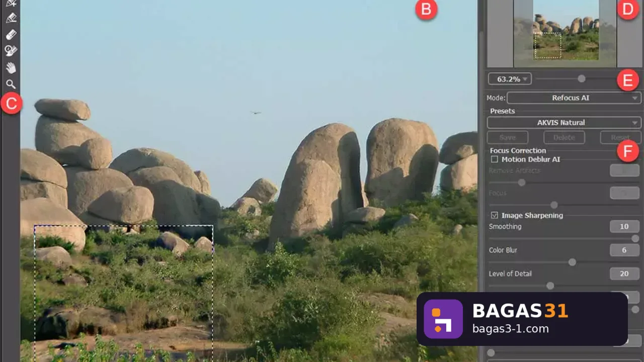Click the Smoothing slider handle
644x362 pixels.
point(635,238)
